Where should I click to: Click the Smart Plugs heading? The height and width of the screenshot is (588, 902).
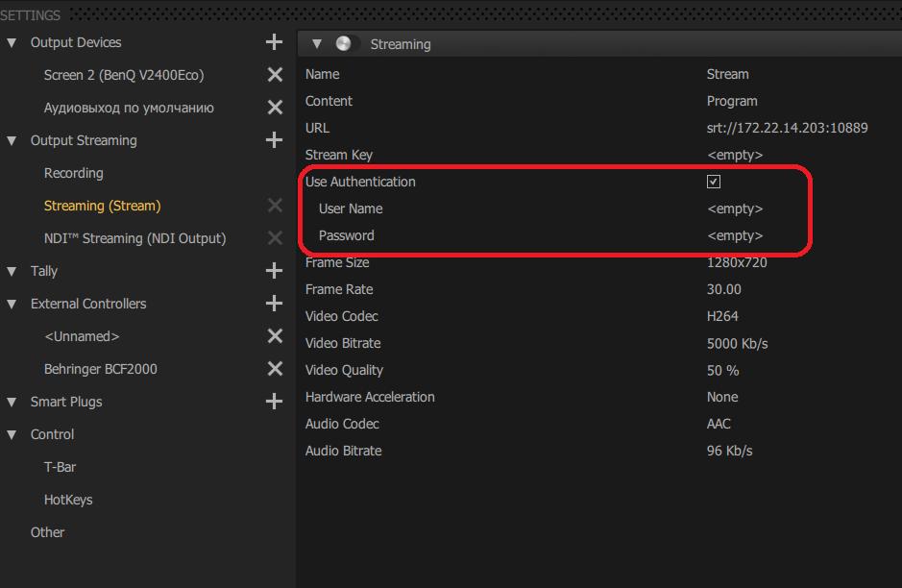66,402
